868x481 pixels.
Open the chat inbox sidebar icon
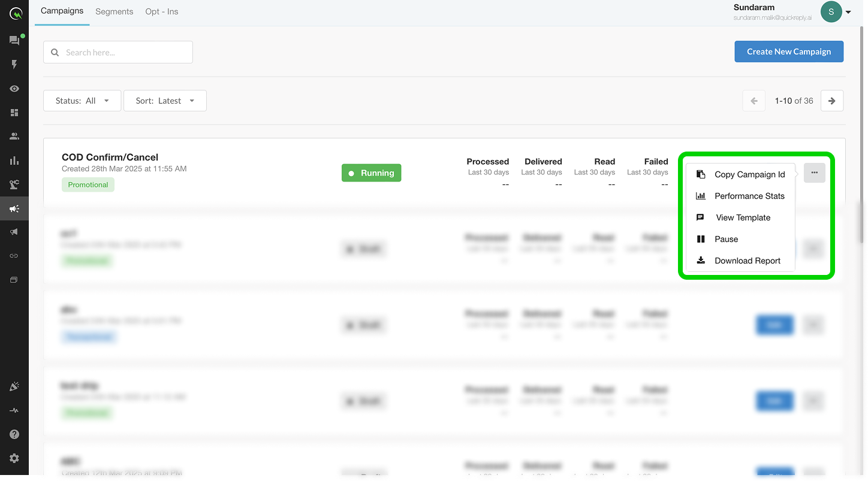pyautogui.click(x=14, y=41)
